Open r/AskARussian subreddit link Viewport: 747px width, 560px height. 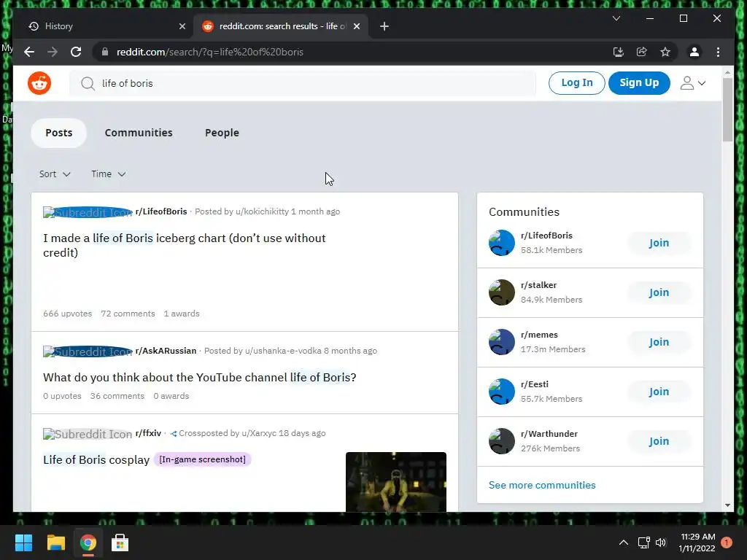point(166,351)
